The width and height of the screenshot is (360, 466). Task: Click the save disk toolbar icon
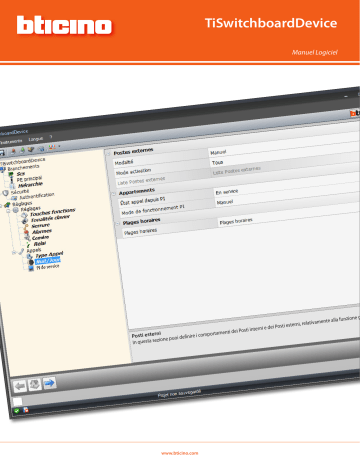tap(2, 153)
